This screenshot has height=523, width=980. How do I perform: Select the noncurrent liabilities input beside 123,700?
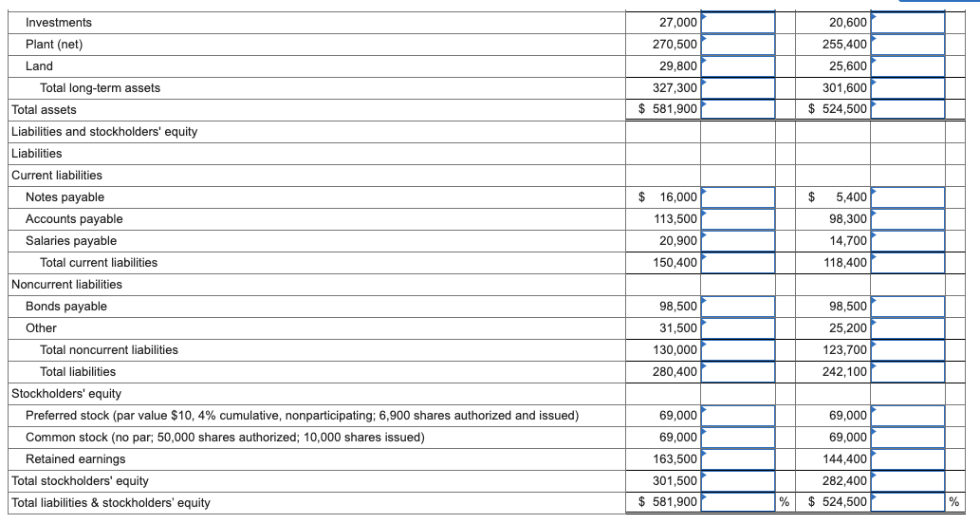point(908,350)
